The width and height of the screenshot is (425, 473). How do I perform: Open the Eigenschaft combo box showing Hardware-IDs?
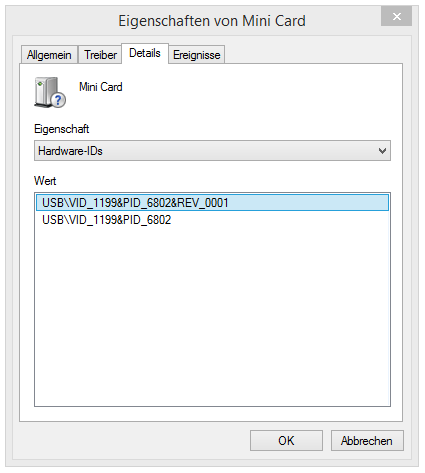212,151
